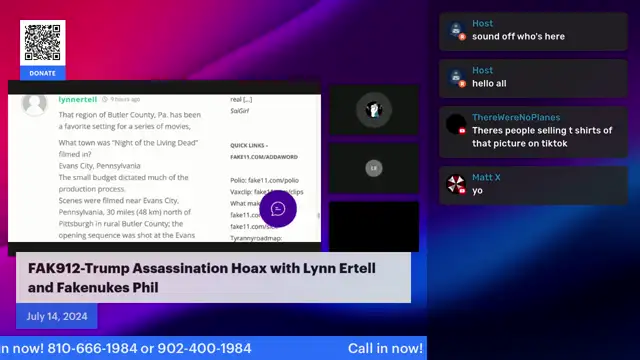
Task: Click the 'Call in now!' text at right of ticker
Action: point(385,349)
